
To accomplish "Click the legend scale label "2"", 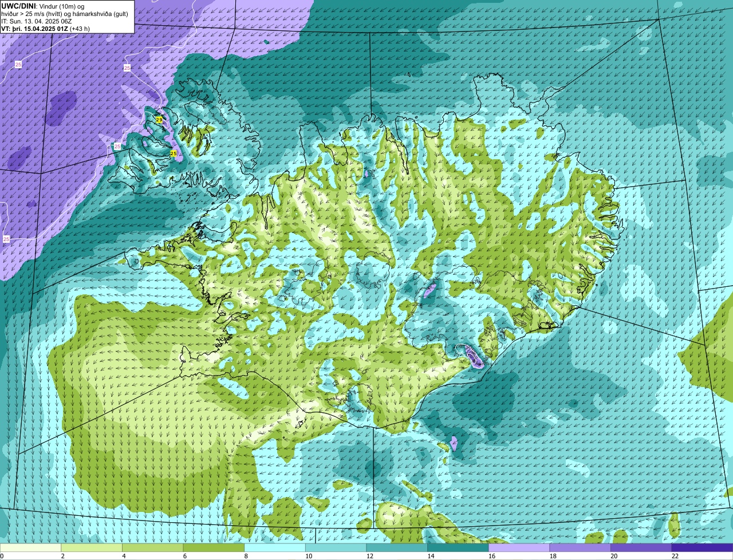I will coord(62,556).
